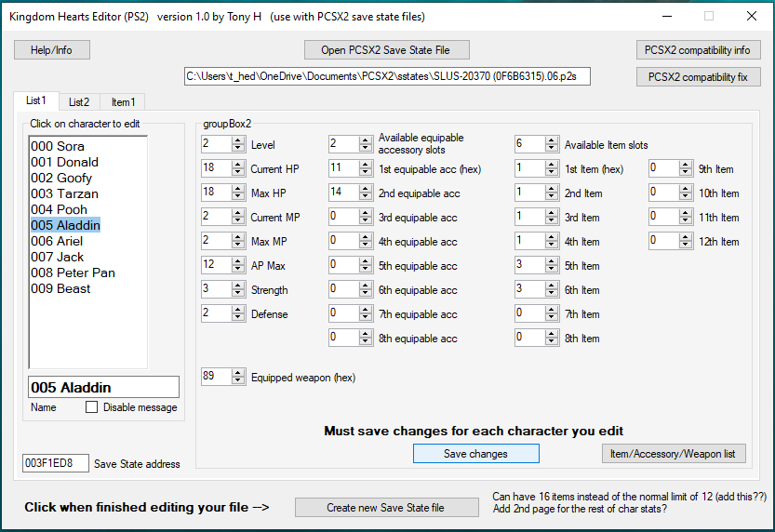Choose 009 Beast from character list
The image size is (775, 532).
tap(60, 288)
